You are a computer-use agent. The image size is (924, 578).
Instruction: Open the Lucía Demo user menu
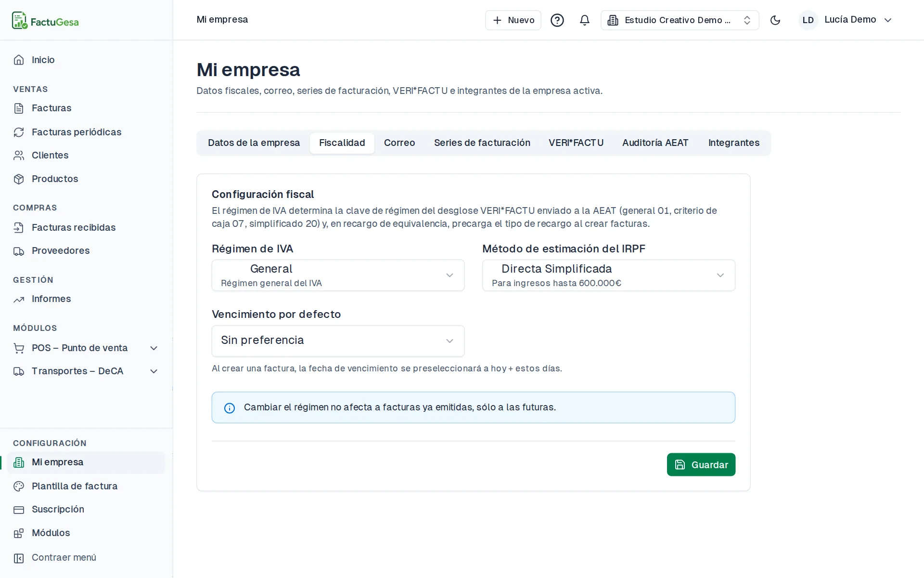846,20
